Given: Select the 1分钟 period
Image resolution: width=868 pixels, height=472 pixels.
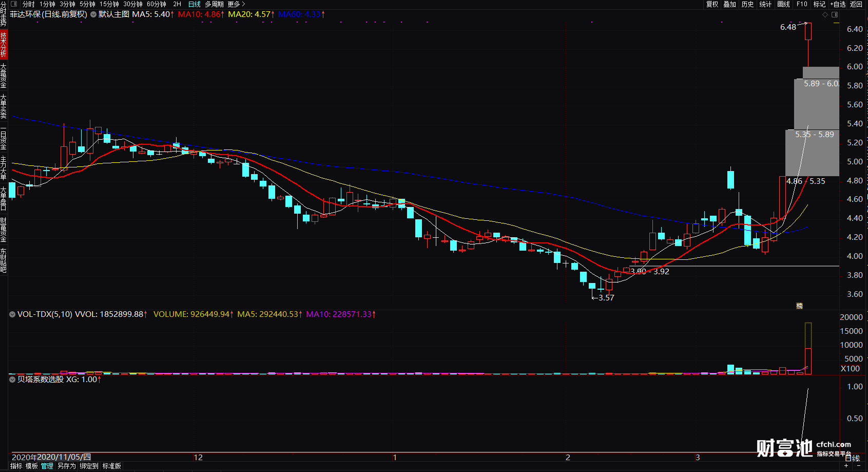Looking at the screenshot, I should tap(47, 4).
